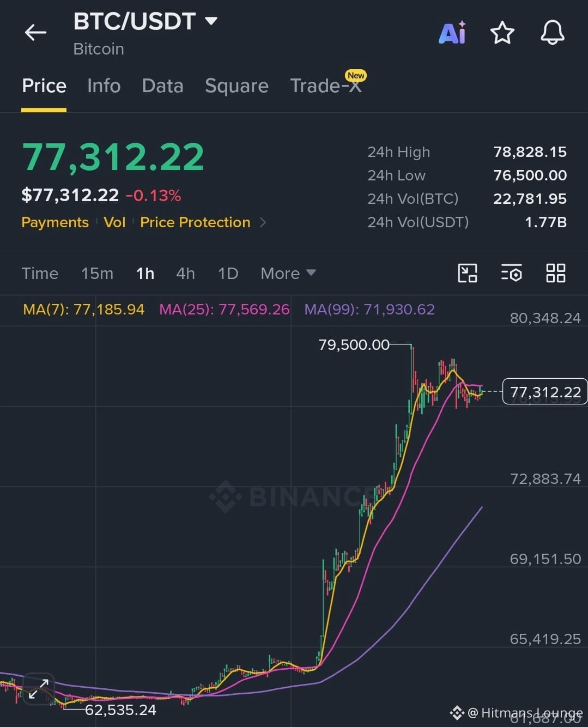Switch to the Data tab

[162, 86]
